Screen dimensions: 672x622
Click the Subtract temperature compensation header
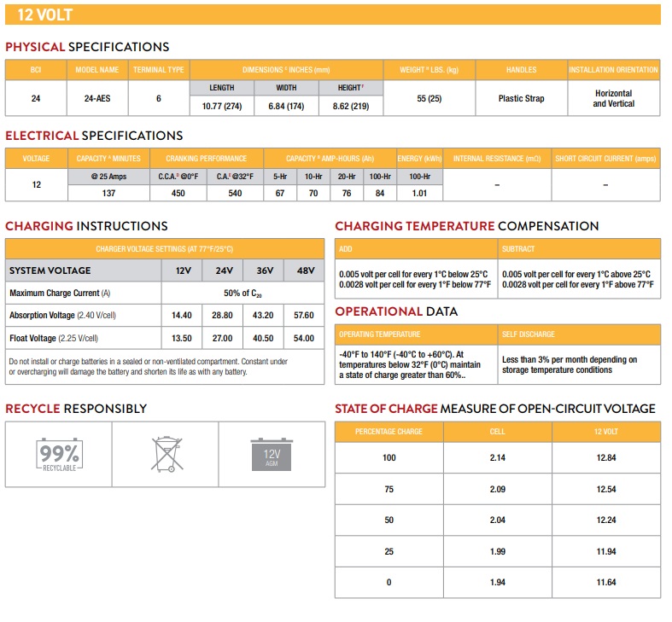click(x=519, y=249)
